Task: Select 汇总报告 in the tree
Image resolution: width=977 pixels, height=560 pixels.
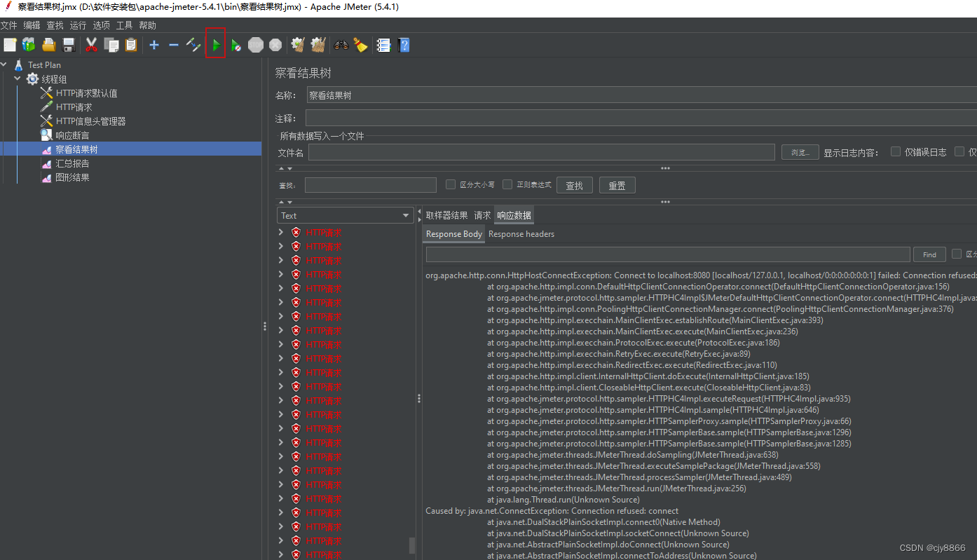Action: coord(72,163)
